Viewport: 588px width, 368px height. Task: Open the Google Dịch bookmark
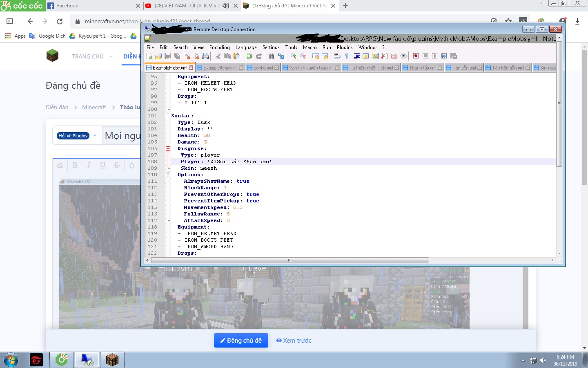point(47,36)
